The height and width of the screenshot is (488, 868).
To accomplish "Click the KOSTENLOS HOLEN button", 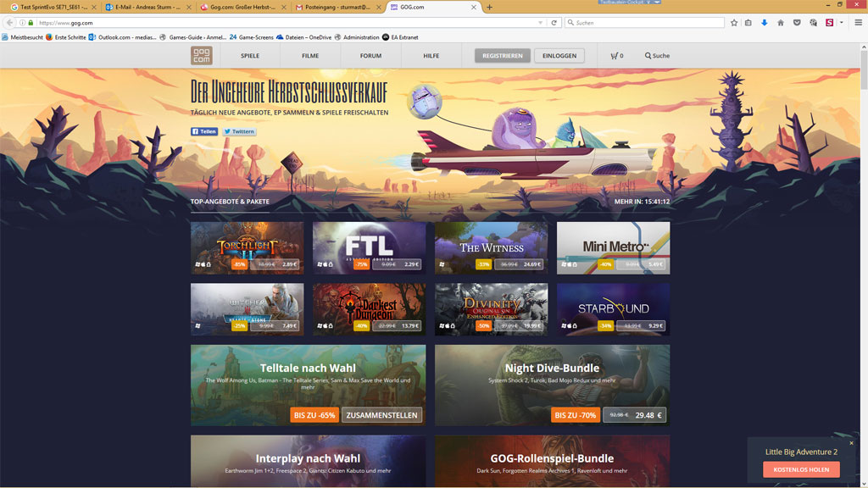I will coord(801,469).
